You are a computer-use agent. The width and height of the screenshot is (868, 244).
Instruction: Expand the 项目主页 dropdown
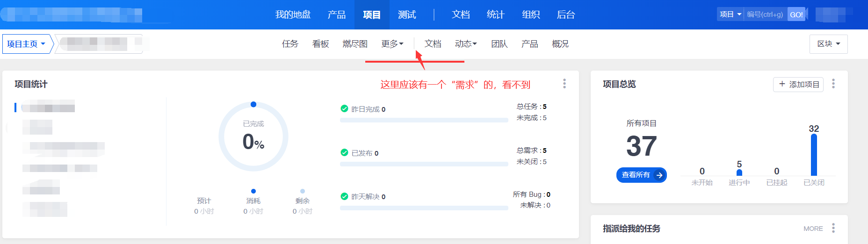click(26, 44)
